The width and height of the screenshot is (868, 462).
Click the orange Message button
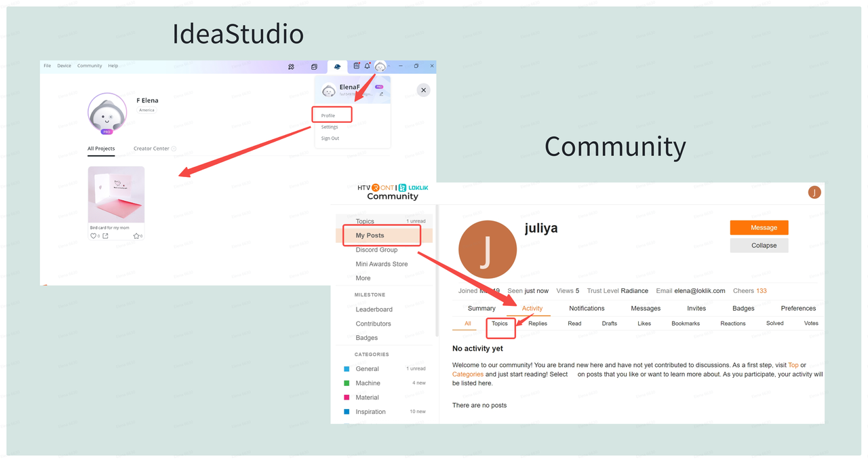759,227
